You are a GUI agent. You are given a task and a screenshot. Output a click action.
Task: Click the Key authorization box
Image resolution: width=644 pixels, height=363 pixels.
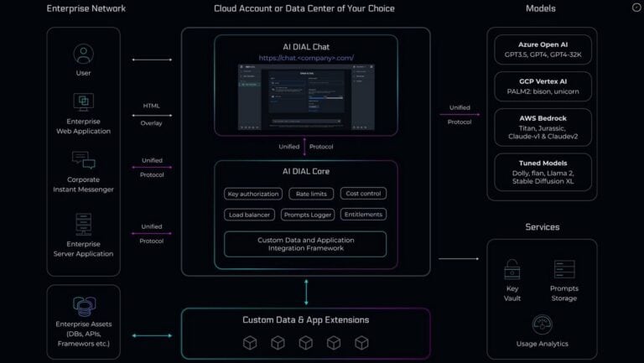(x=253, y=194)
